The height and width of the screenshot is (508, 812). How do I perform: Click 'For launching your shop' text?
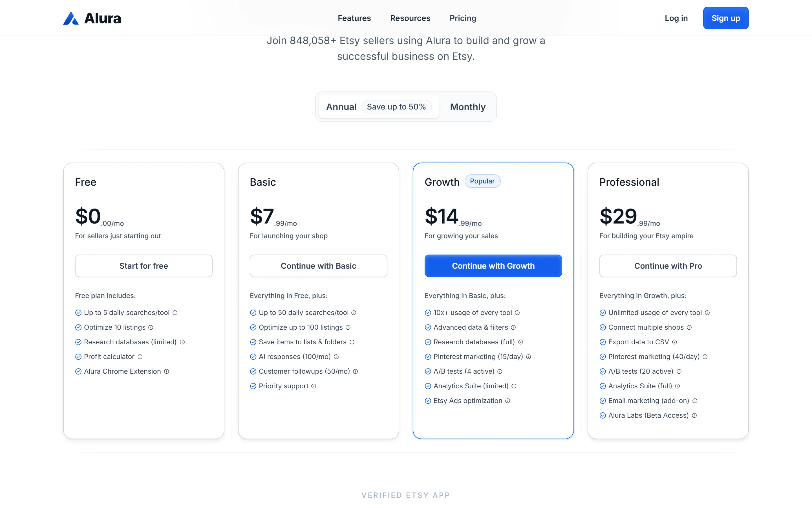[288, 236]
